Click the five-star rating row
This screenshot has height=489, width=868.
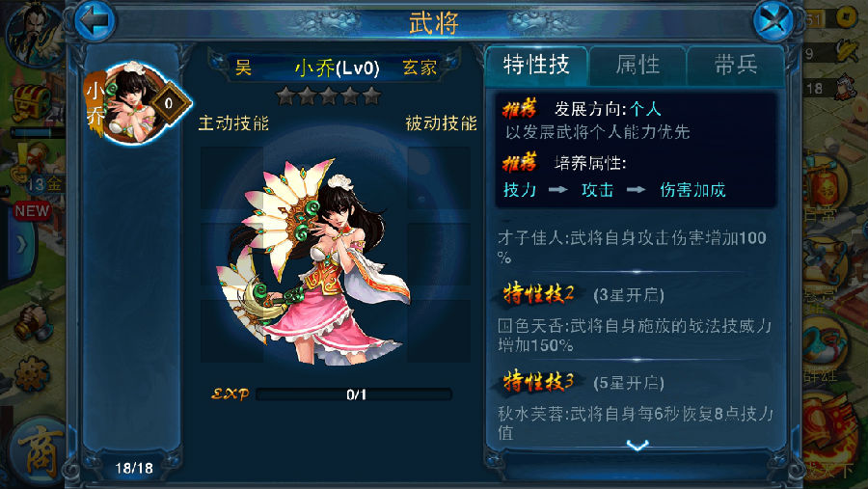(329, 96)
